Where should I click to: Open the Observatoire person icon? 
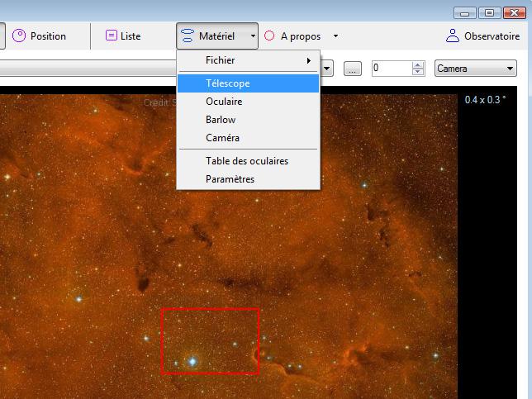pos(453,36)
